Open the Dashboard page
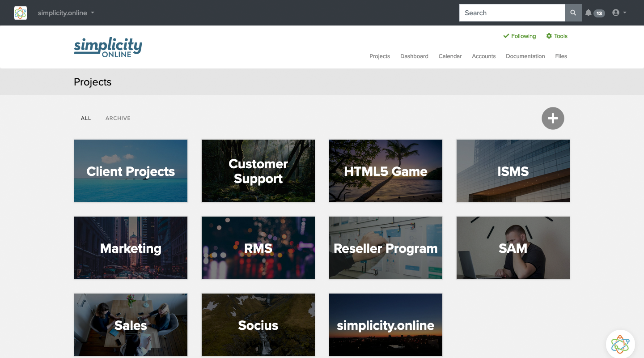Image resolution: width=644 pixels, height=358 pixels. click(414, 56)
